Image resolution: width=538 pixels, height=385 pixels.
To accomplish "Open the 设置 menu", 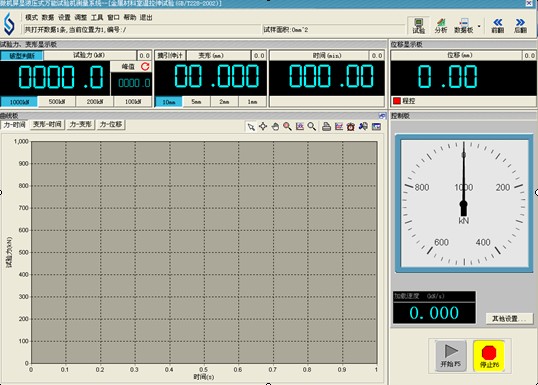I will [64, 18].
